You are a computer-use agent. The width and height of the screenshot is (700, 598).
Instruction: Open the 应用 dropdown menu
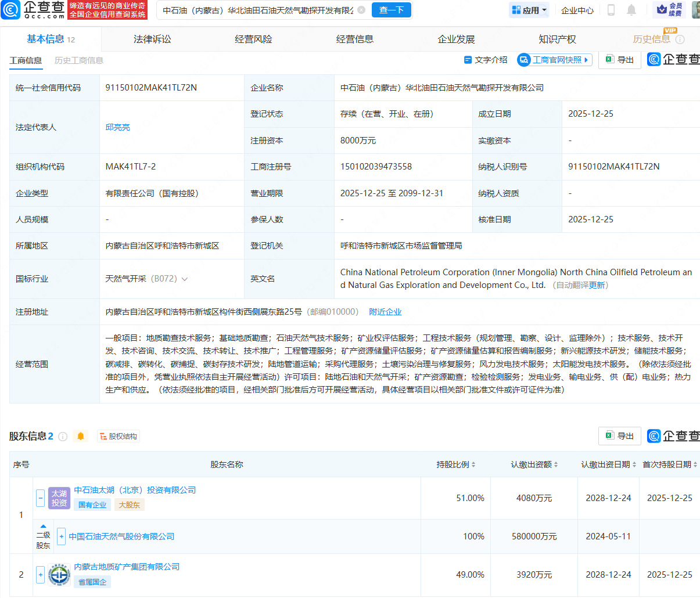529,10
